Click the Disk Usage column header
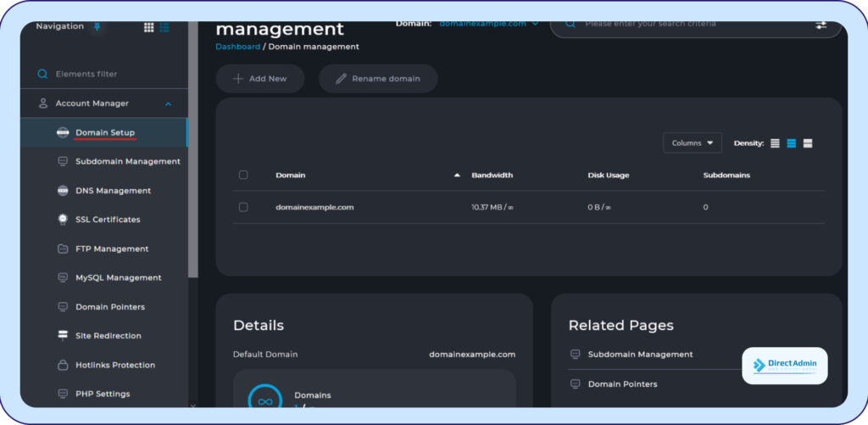 609,175
